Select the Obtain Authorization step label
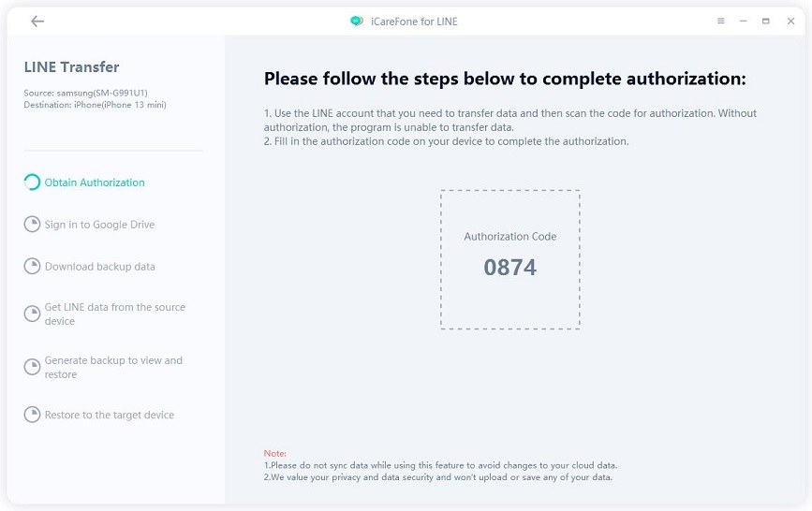The image size is (812, 511). (95, 182)
